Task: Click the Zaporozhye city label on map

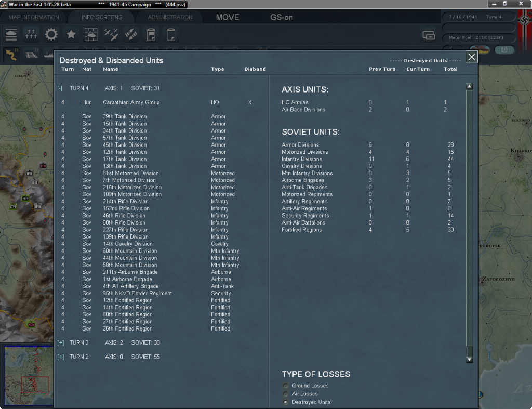Action: click(x=498, y=279)
